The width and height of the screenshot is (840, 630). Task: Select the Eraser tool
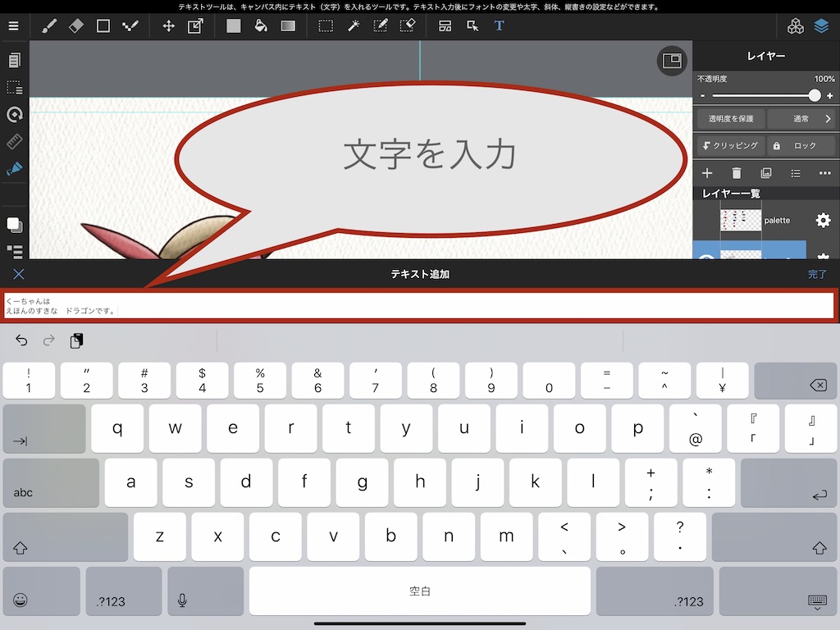(76, 26)
